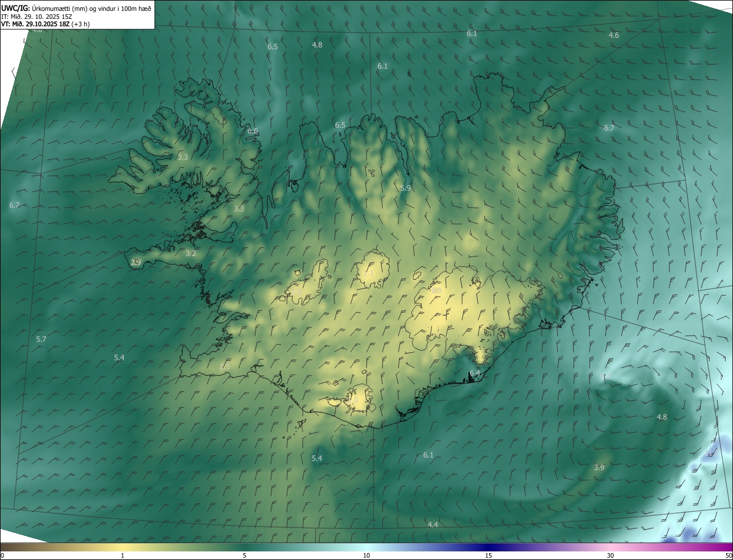This screenshot has width=733, height=560.
Task: Click the 'VT: Mið. 29.10.2025 18Z (+3 h)' line
Action: pos(45,24)
